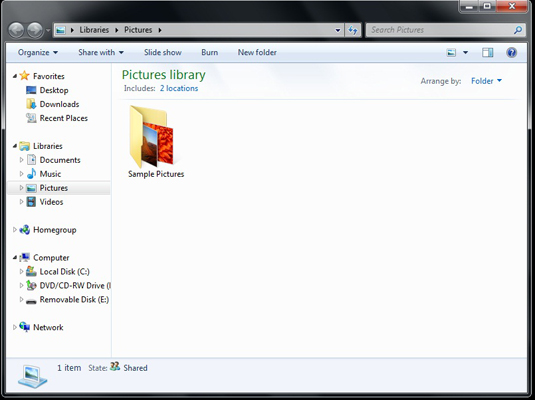Open the Videos library

point(51,202)
